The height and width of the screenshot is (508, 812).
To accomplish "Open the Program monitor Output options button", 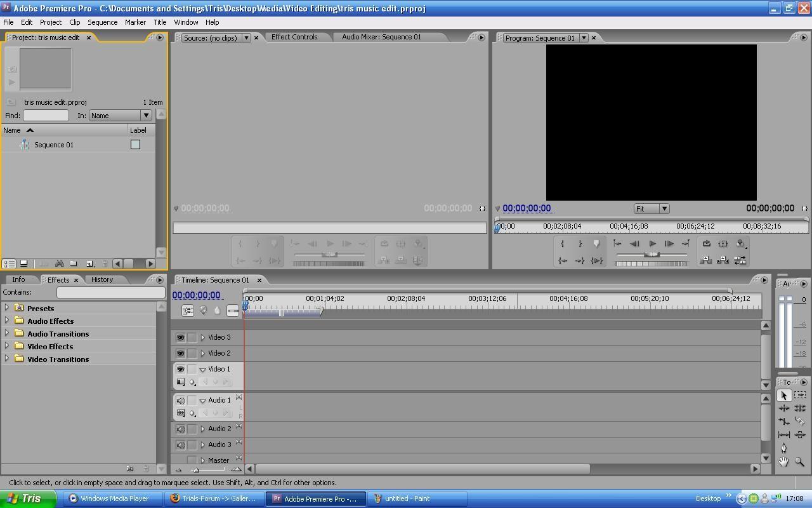I will [x=740, y=244].
